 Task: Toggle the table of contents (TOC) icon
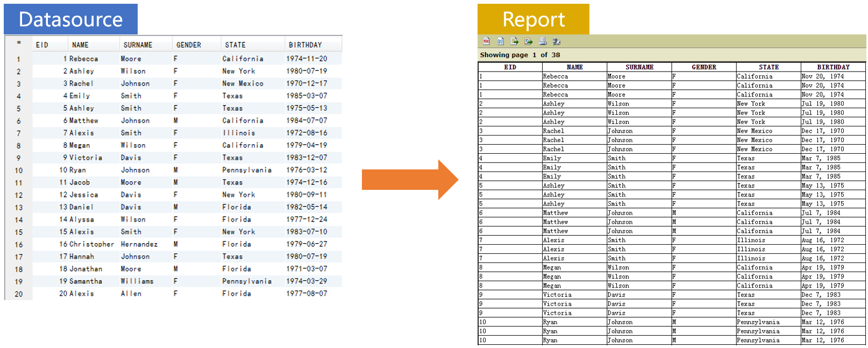pyautogui.click(x=486, y=41)
